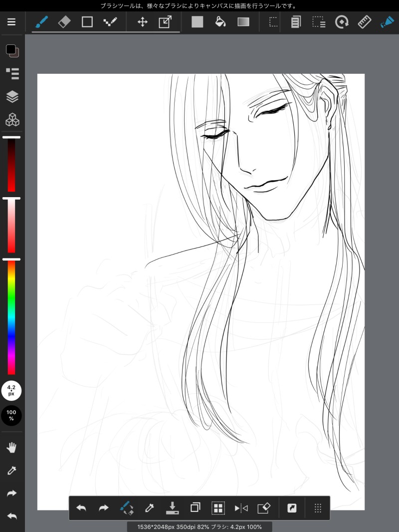Click the export/share arrow icon
The image size is (399, 532).
click(292, 508)
